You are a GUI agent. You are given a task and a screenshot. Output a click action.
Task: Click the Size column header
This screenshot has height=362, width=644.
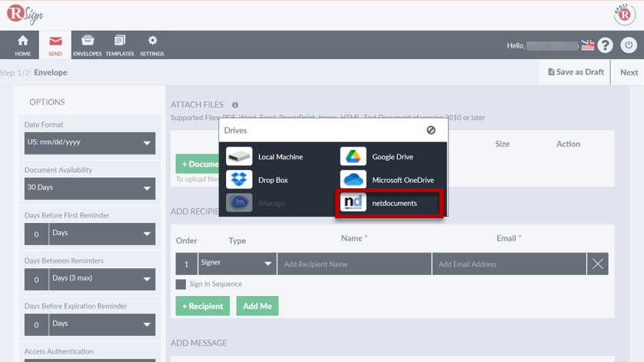point(503,144)
